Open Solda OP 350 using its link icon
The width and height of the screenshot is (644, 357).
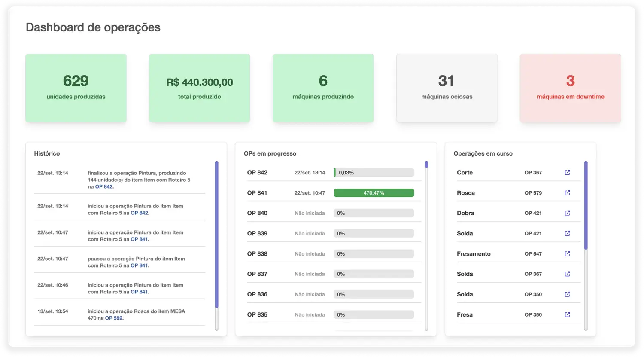(x=567, y=294)
